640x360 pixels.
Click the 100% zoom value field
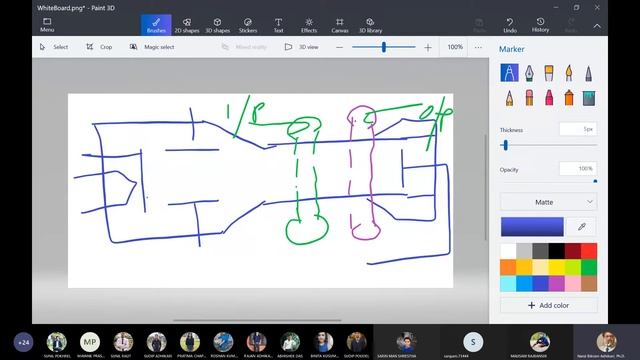(x=455, y=47)
